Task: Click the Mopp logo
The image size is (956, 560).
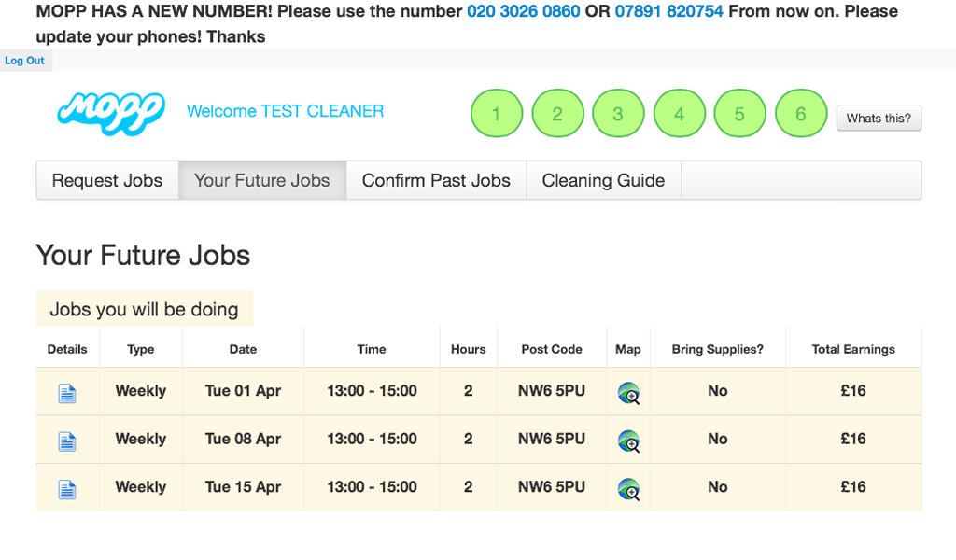Action: [111, 113]
